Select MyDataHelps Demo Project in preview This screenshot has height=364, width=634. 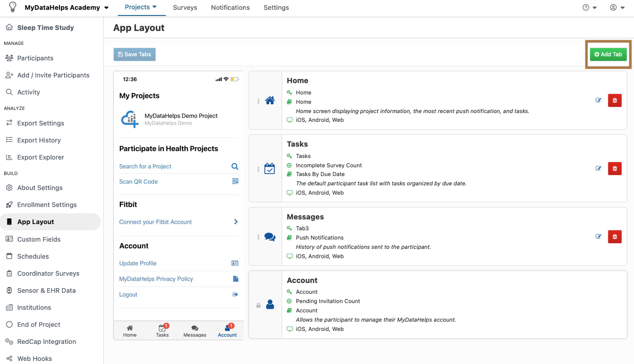(179, 119)
